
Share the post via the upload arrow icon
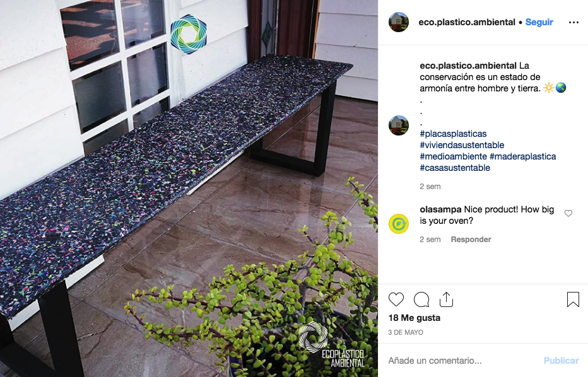tap(446, 299)
